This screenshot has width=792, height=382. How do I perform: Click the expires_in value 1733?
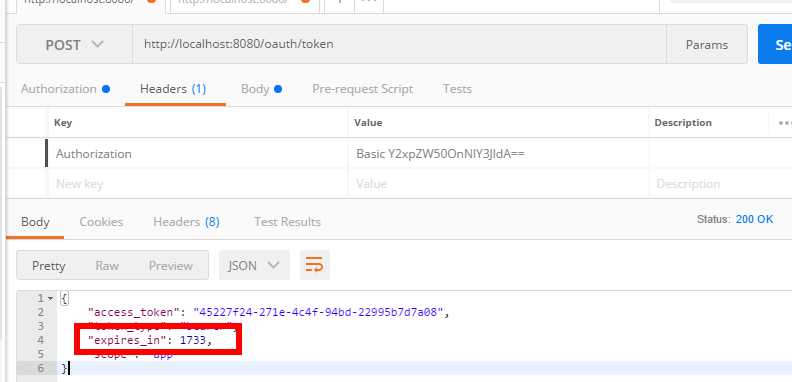(193, 340)
